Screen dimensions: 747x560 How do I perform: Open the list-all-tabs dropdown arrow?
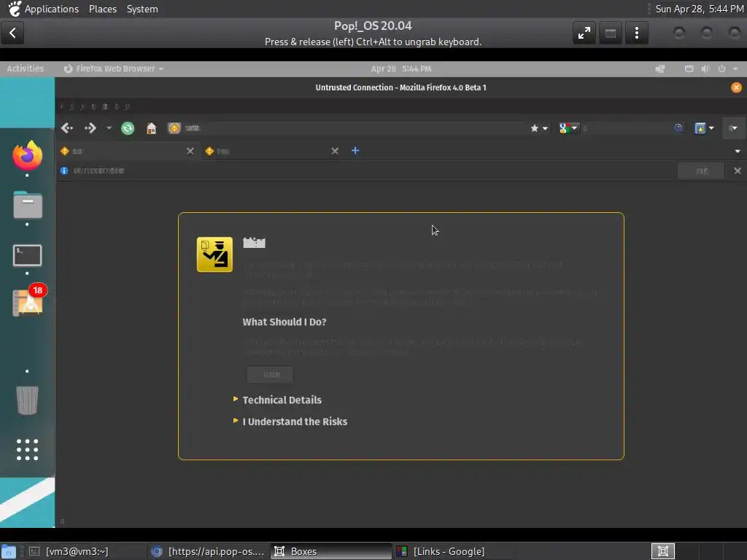tap(737, 152)
